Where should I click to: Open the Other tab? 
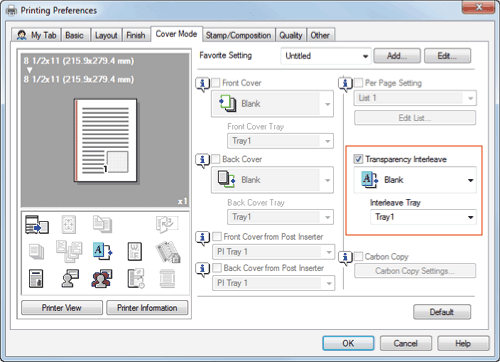click(320, 35)
